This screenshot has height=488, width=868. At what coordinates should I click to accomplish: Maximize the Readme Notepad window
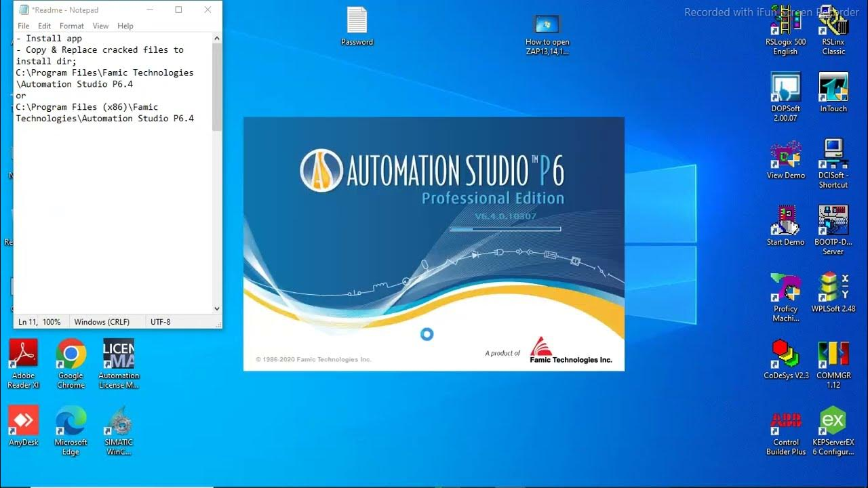[178, 9]
